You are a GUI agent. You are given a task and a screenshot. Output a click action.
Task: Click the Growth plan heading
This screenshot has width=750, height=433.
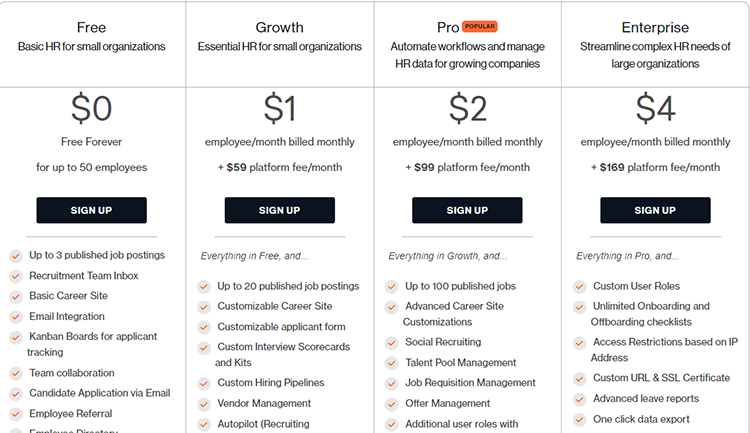(x=279, y=27)
